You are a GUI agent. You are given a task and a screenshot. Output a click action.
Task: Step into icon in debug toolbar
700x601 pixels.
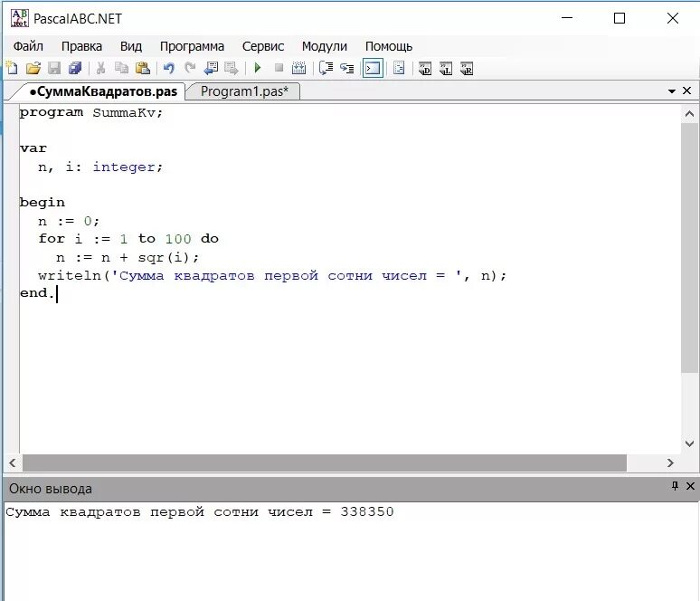point(347,69)
